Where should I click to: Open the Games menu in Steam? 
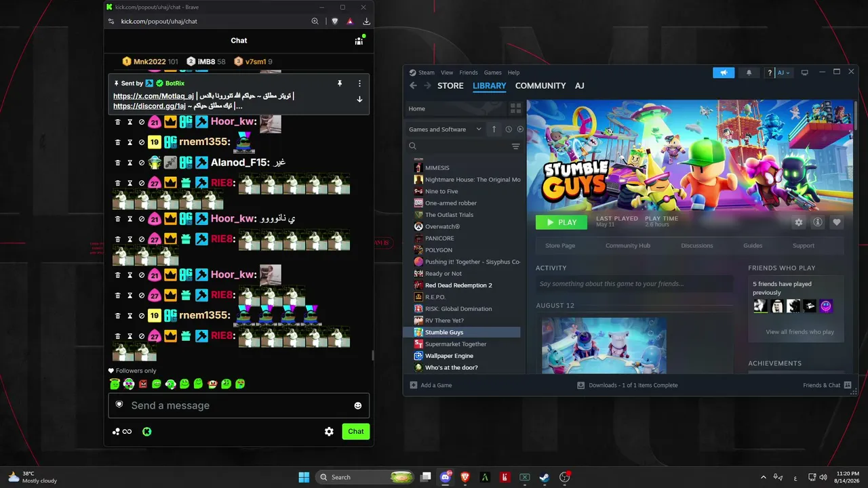coord(493,73)
